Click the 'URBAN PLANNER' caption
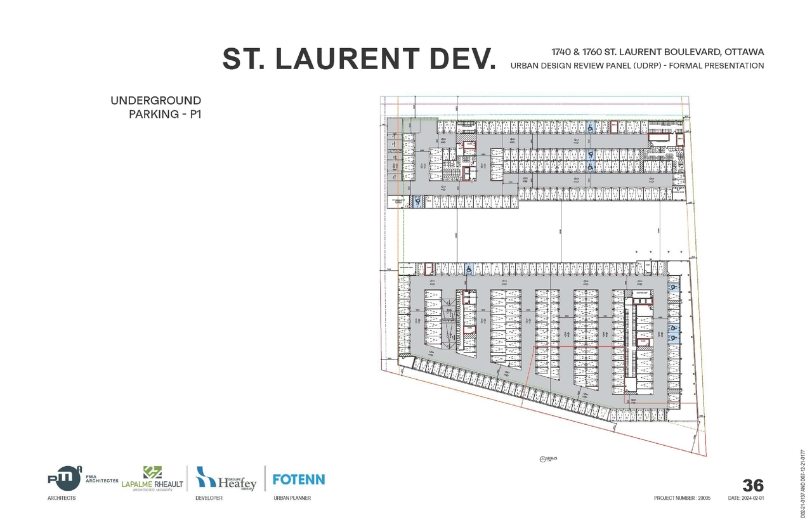812x525 pixels. tap(292, 498)
